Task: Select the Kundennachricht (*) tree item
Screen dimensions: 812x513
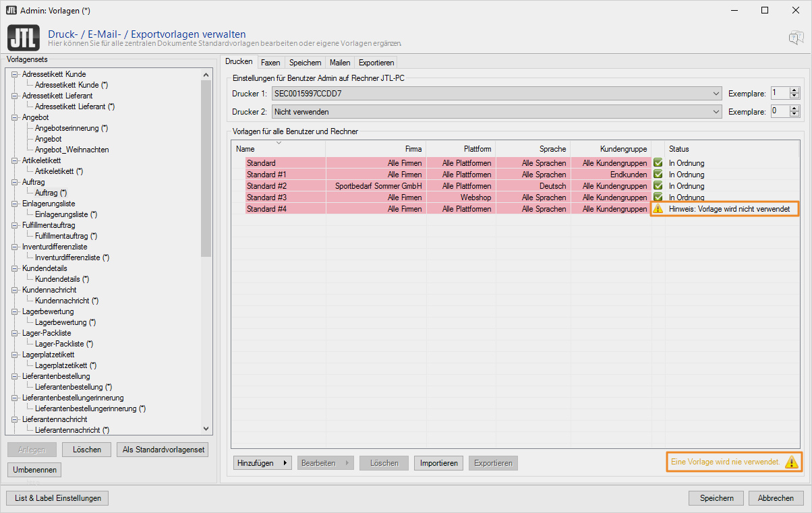Action: (67, 301)
